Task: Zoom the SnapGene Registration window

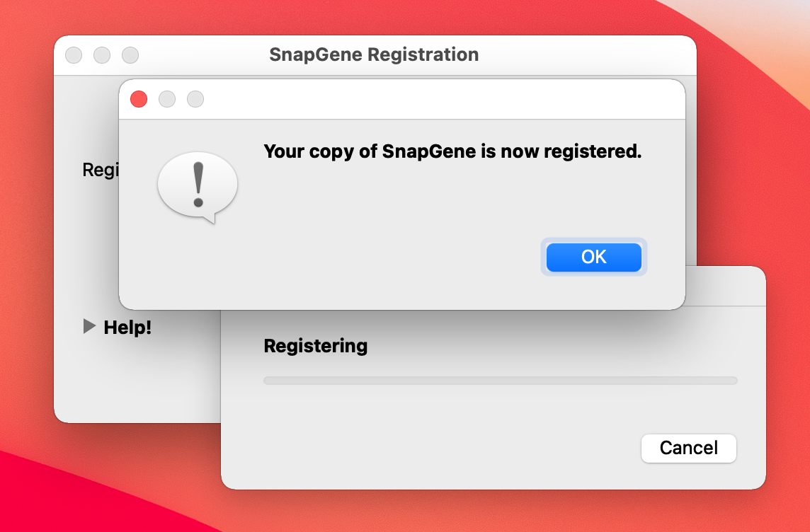Action: (130, 55)
